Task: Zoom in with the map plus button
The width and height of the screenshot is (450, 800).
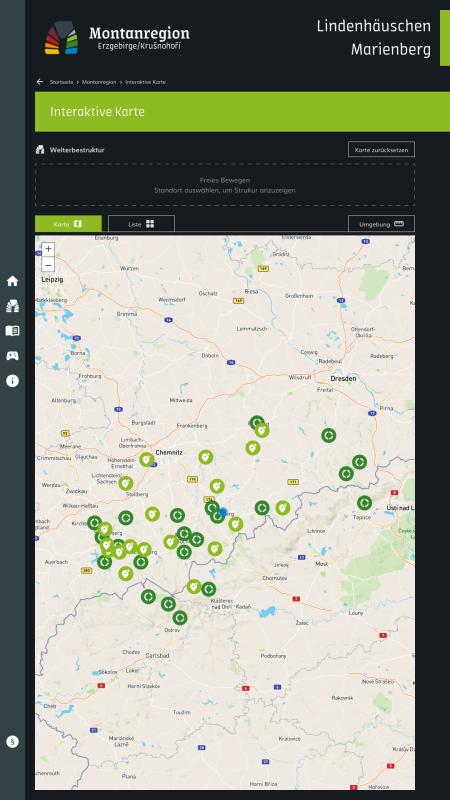Action: (48, 249)
